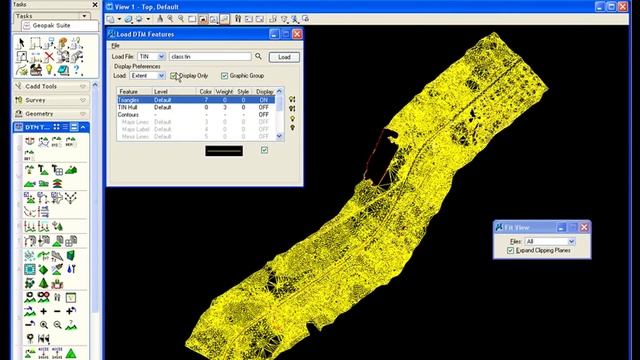The height and width of the screenshot is (360, 640).
Task: Click the top icon beside the feature list
Action: pyautogui.click(x=292, y=99)
